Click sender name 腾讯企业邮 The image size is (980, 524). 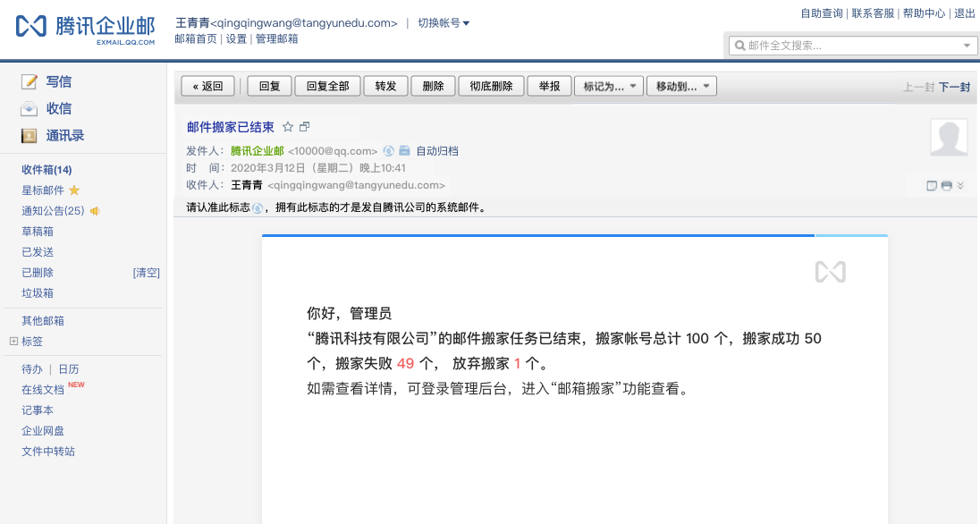pos(257,151)
